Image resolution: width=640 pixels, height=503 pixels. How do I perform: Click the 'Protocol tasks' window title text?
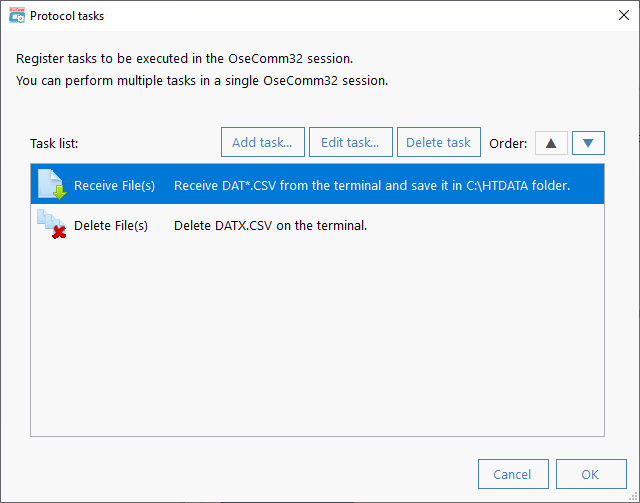click(67, 16)
